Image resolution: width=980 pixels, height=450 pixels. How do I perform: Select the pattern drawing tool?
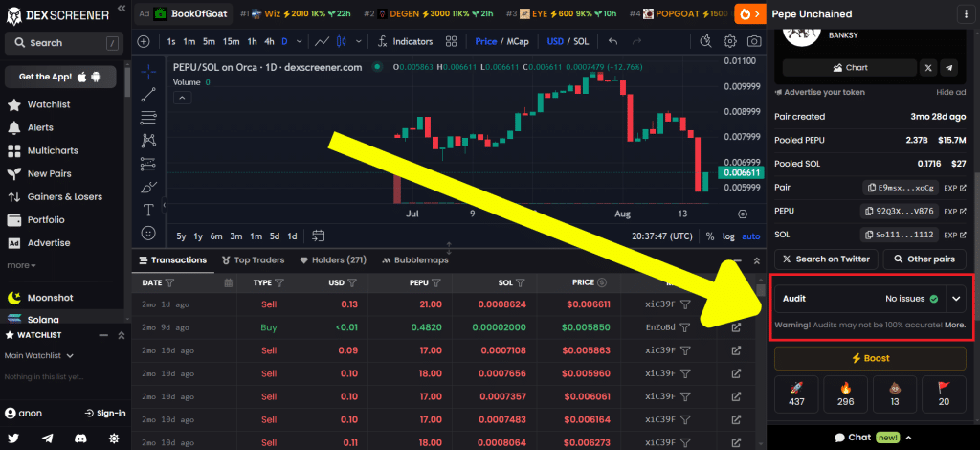(148, 141)
